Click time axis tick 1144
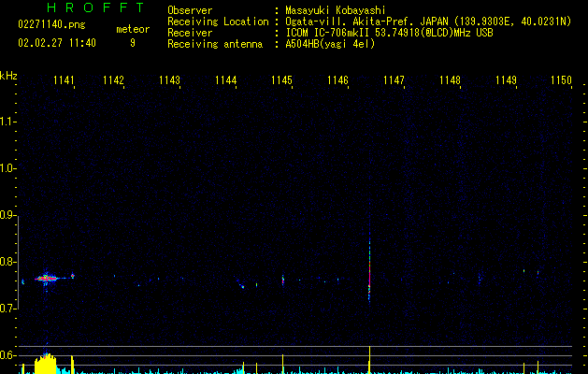The image size is (588, 374). click(x=225, y=80)
